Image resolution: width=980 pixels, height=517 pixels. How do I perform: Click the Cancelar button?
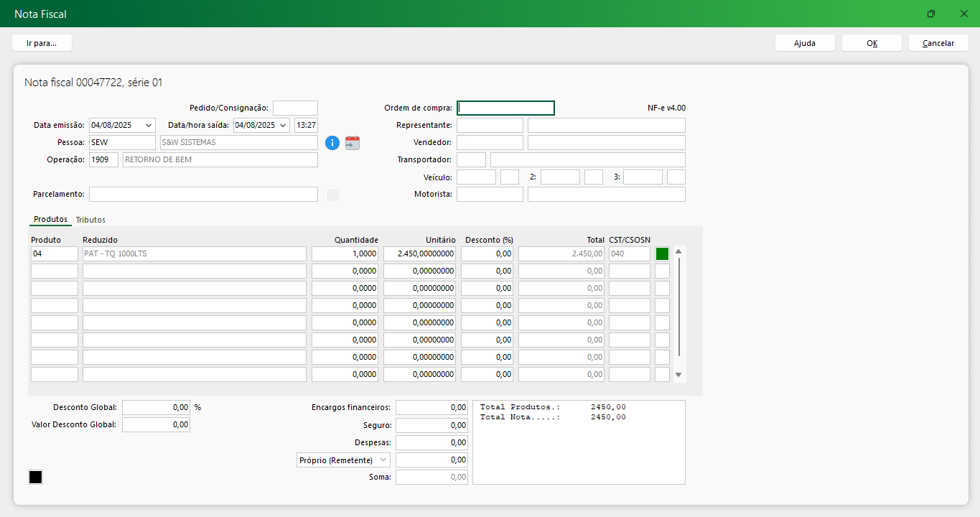[938, 43]
